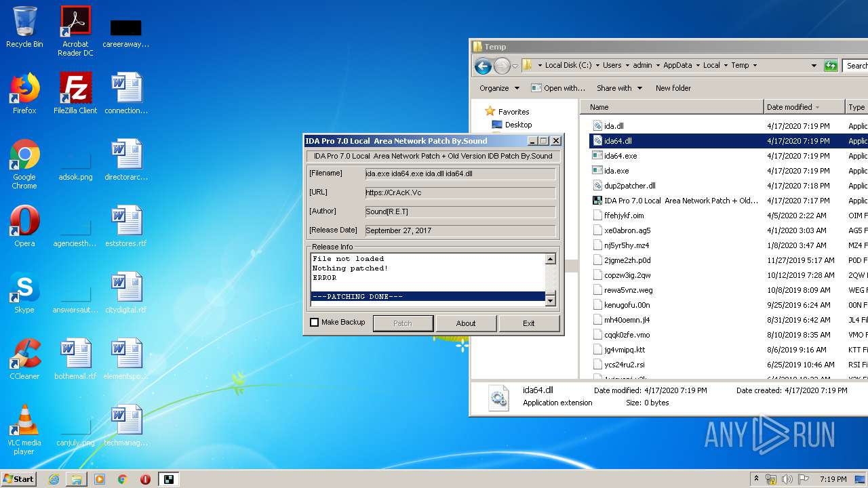The image size is (868, 488).
Task: Click the clock in taskbar
Action: pyautogui.click(x=833, y=479)
